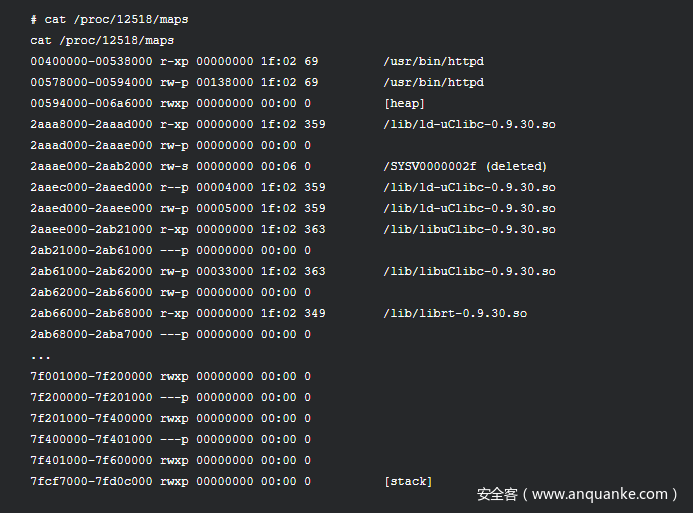Select the address 2aaa8000-2aaad000
693x513 pixels.
pyautogui.click(x=91, y=125)
